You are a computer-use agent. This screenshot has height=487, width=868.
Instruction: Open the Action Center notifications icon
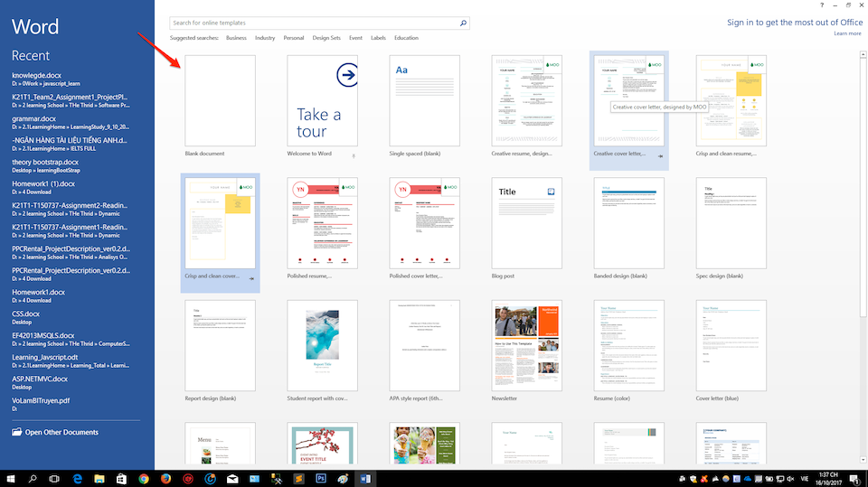click(854, 479)
